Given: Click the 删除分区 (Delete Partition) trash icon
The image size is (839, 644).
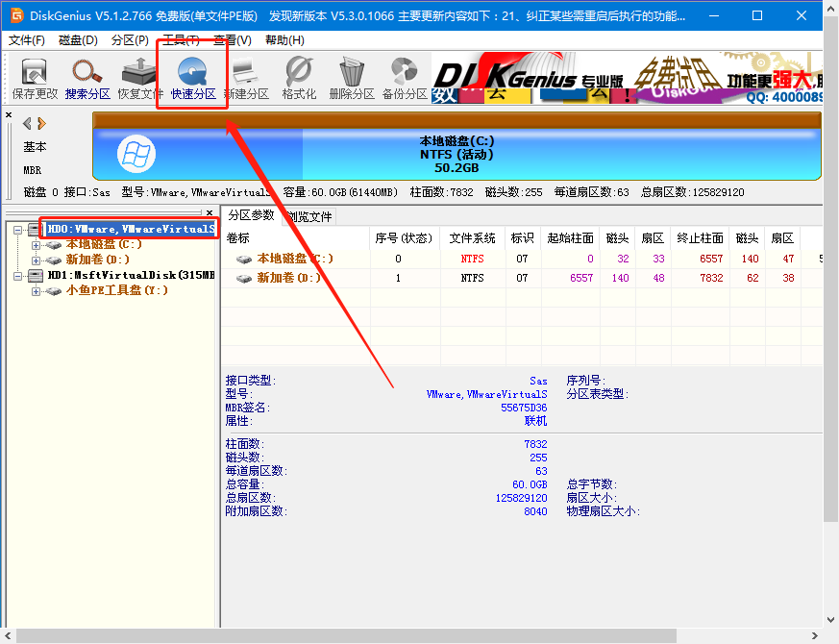Looking at the screenshot, I should (x=352, y=78).
